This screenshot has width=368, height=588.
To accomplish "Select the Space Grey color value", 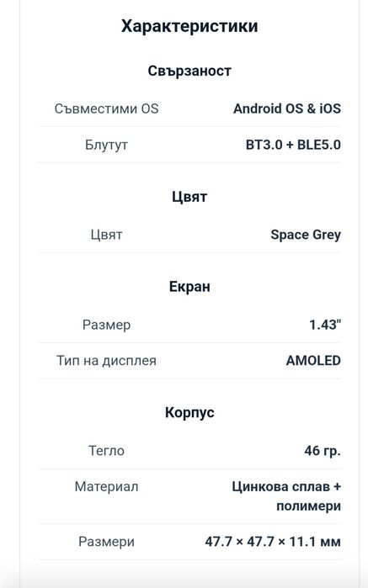I will (306, 236).
